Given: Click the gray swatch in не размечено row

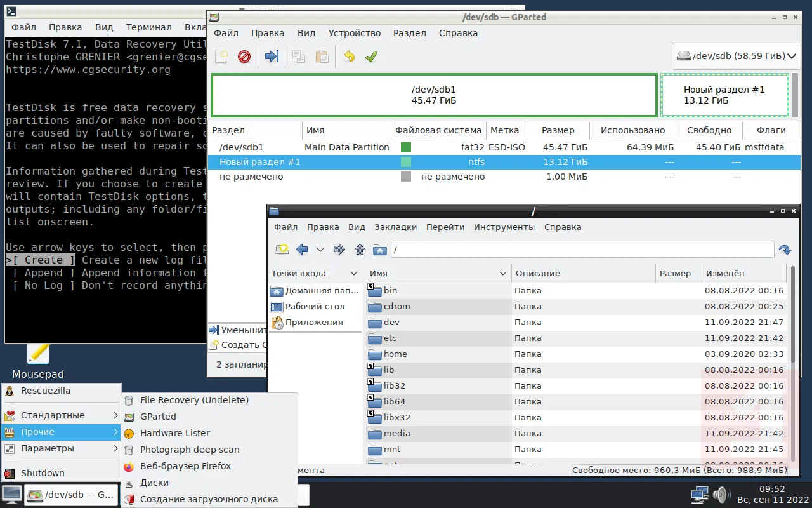Looking at the screenshot, I should [x=406, y=177].
